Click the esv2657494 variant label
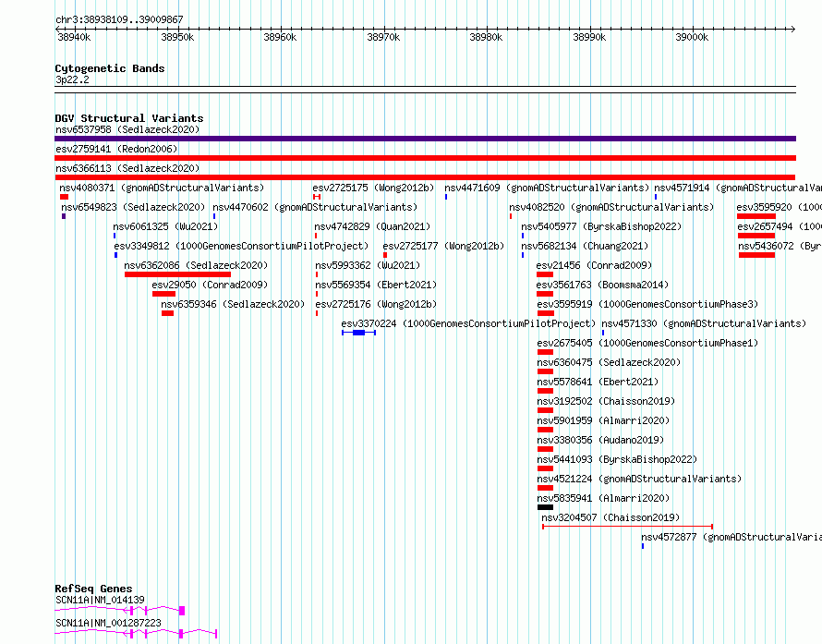This screenshot has height=644, width=822. [780, 226]
